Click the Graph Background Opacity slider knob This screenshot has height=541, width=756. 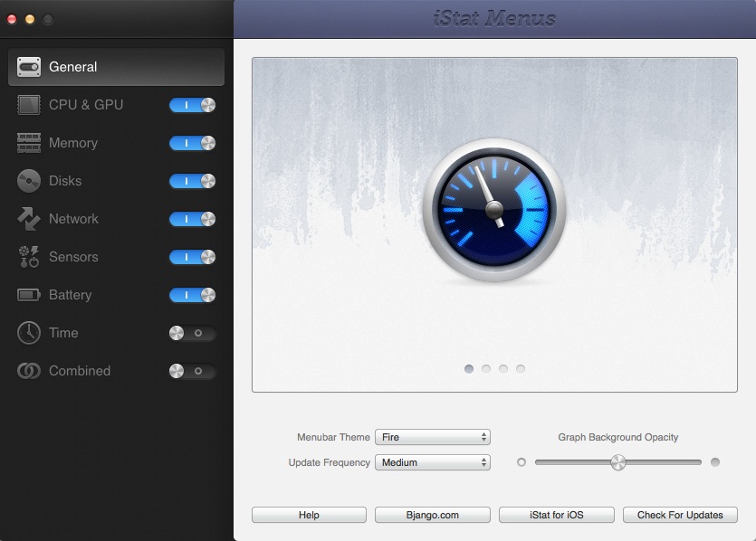tap(618, 462)
